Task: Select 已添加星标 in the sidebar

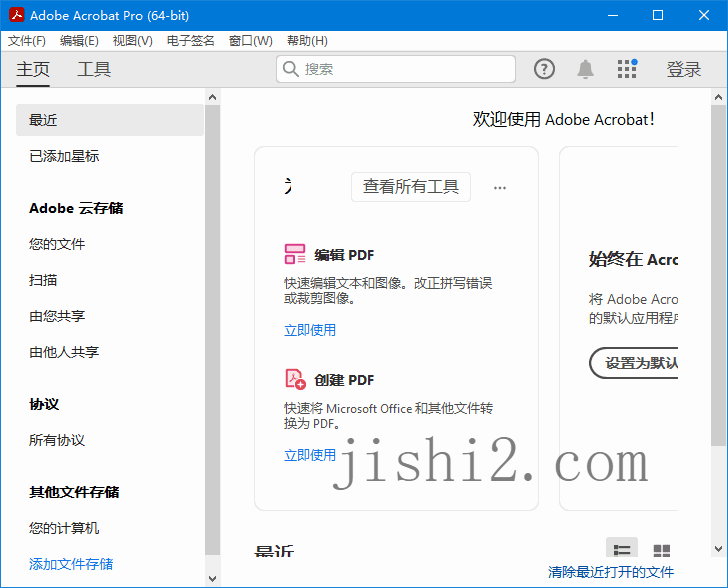Action: [64, 156]
